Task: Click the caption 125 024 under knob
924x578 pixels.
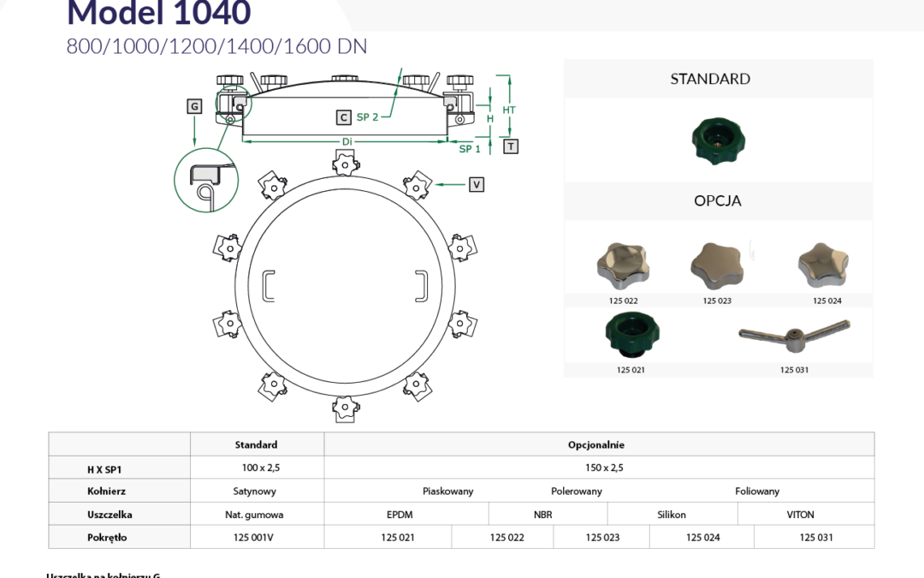Action: [827, 301]
